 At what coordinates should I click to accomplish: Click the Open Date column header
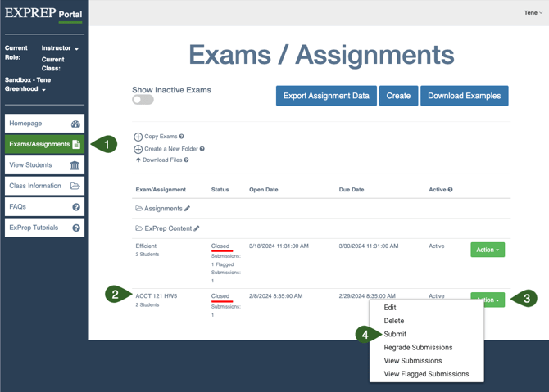[264, 190]
